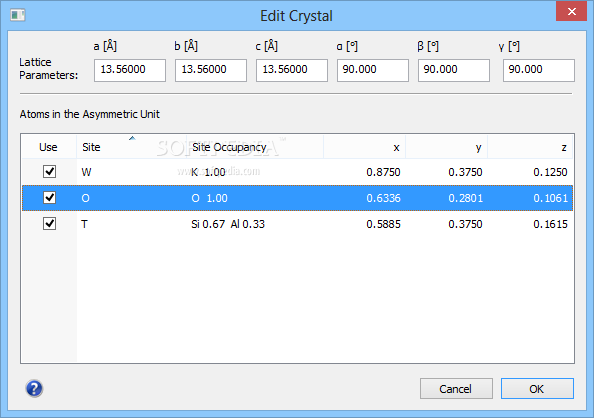The width and height of the screenshot is (594, 418).
Task: Toggle the Use checkbox for site O
Action: [49, 197]
